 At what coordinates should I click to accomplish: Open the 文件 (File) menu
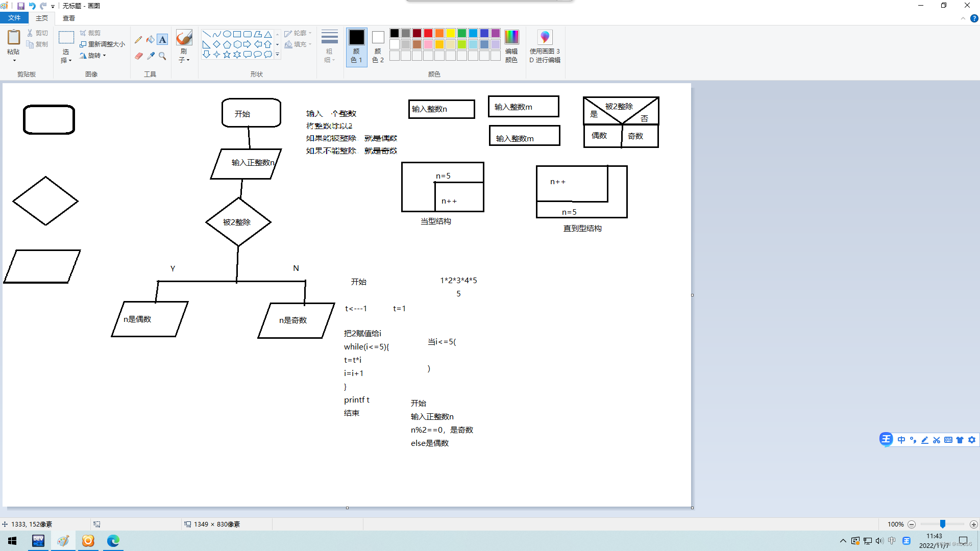(14, 18)
